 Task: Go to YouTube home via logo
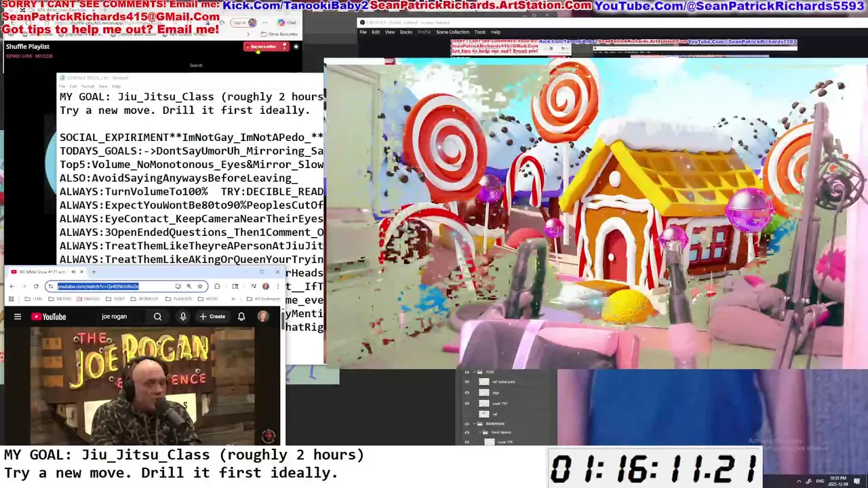tap(48, 317)
